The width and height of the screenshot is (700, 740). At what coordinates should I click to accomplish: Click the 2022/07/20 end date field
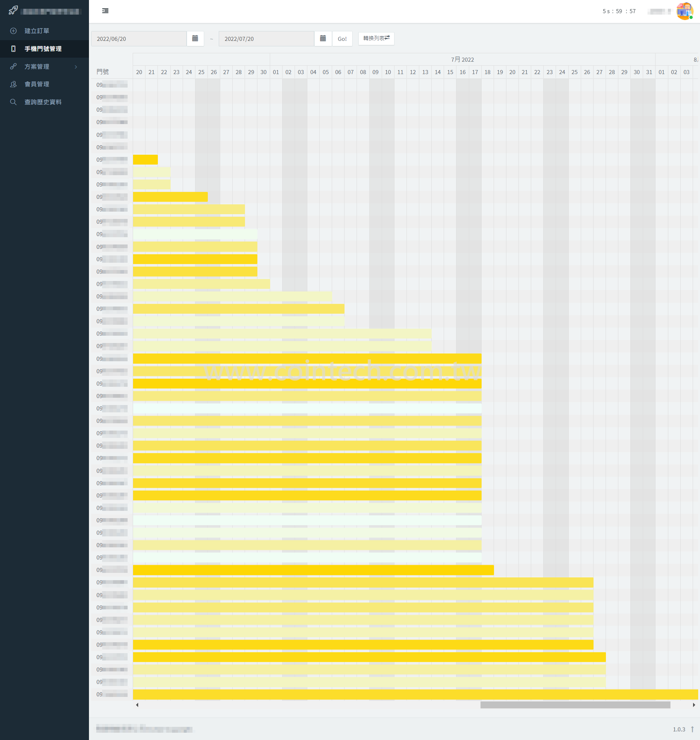(266, 39)
